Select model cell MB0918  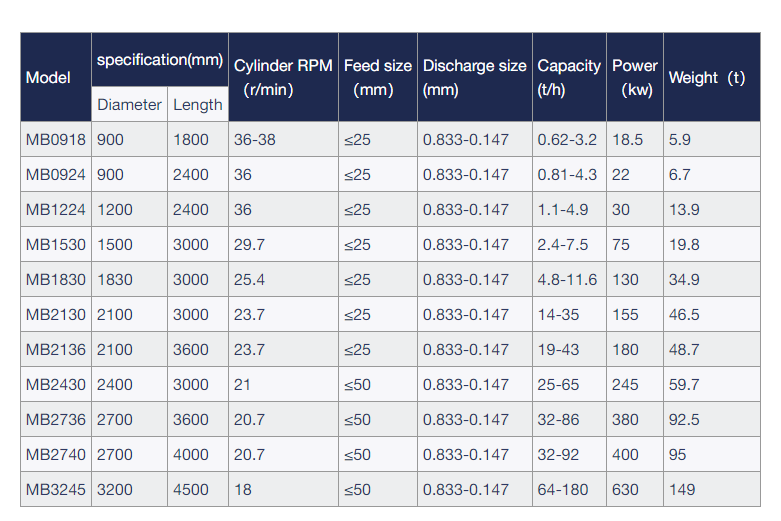tap(56, 139)
